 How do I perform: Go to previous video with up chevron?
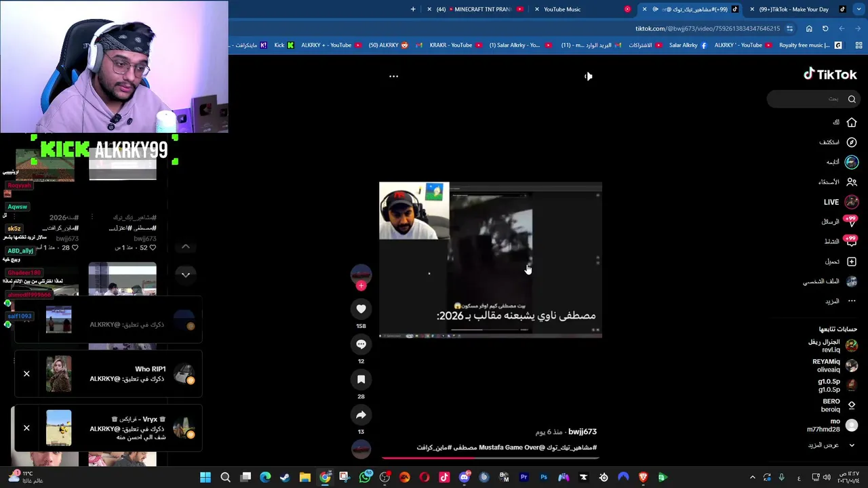coord(185,247)
